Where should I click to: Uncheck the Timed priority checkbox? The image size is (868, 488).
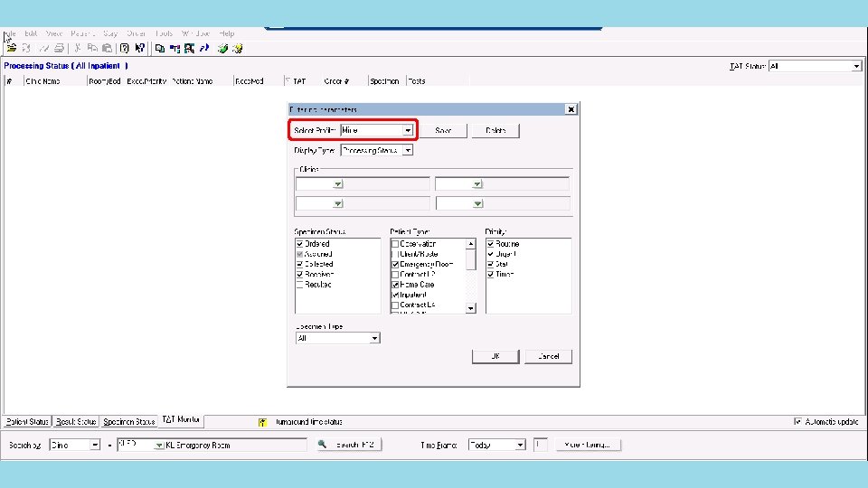click(490, 274)
